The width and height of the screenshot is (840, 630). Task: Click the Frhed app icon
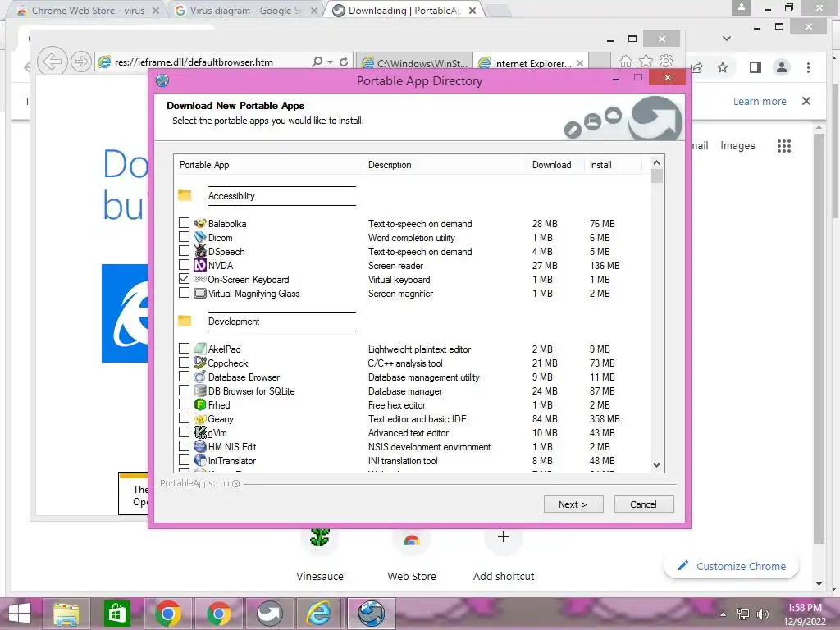coord(200,404)
